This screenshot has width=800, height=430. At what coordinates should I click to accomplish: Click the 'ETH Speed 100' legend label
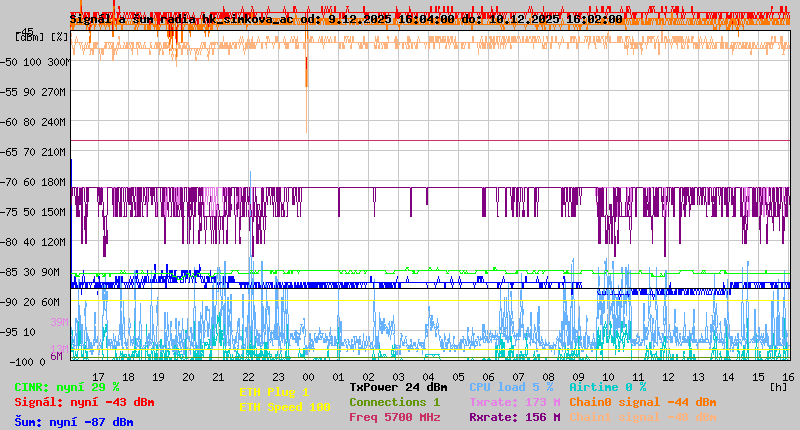coord(285,407)
